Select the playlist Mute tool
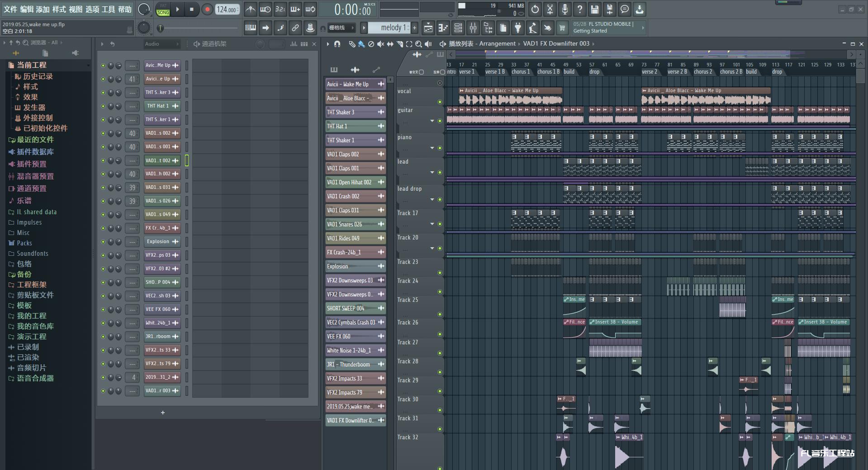 click(x=380, y=44)
